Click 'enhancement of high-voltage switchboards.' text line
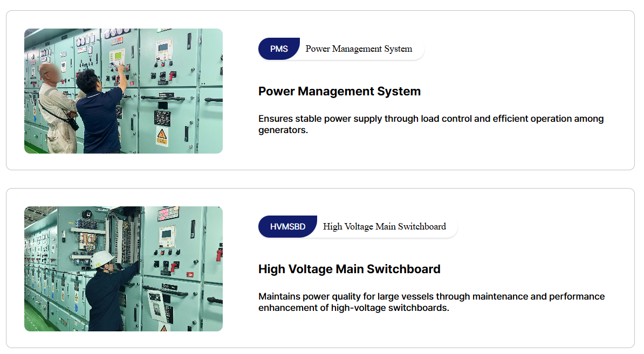 click(353, 308)
